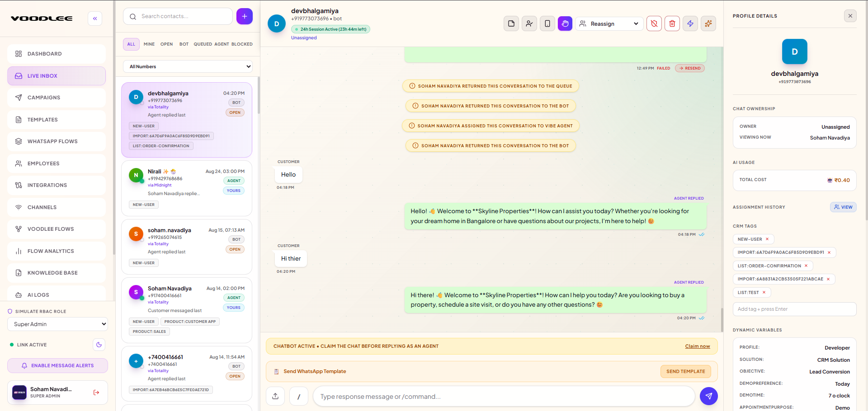868x411 pixels.
Task: Open WhatsApp Flows in the sidebar
Action: (57, 141)
